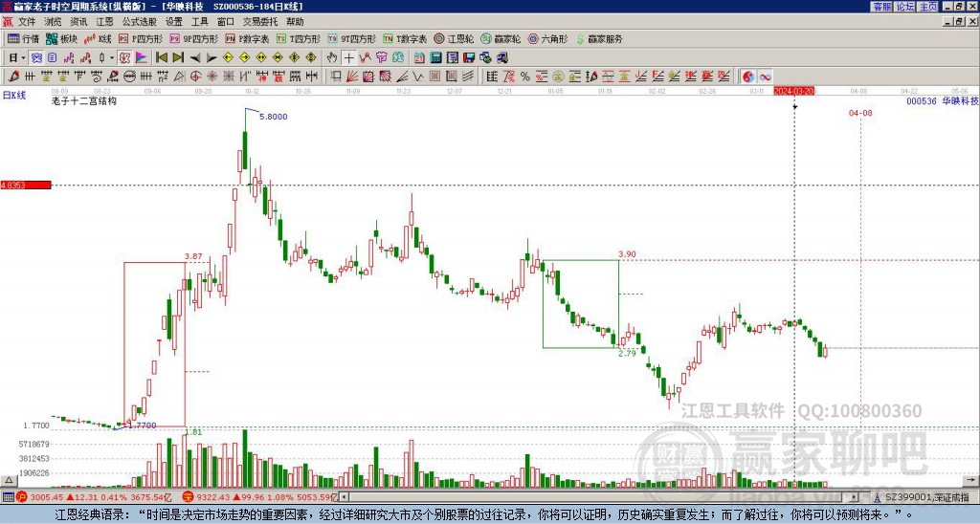Select the percent % line tool
This screenshot has width=980, height=524.
(525, 76)
